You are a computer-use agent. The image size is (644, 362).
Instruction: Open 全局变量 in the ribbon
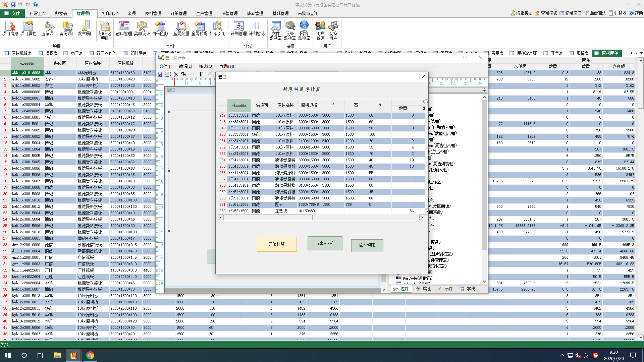click(181, 28)
